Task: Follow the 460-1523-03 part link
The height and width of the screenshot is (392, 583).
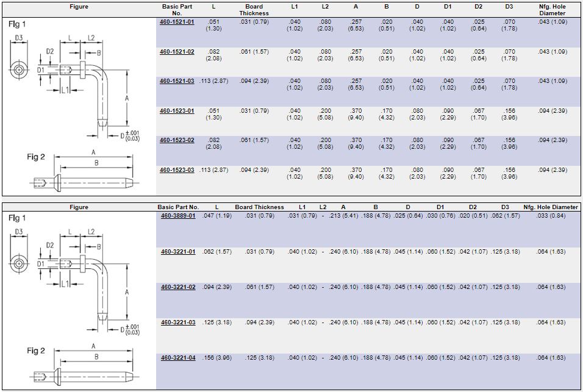Action: (177, 170)
